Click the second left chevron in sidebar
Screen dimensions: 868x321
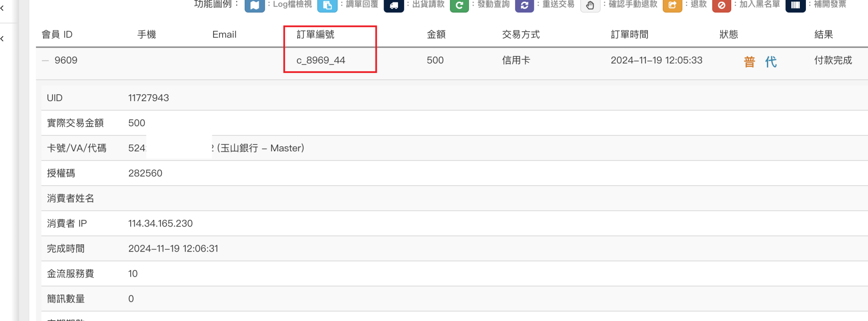[3, 39]
